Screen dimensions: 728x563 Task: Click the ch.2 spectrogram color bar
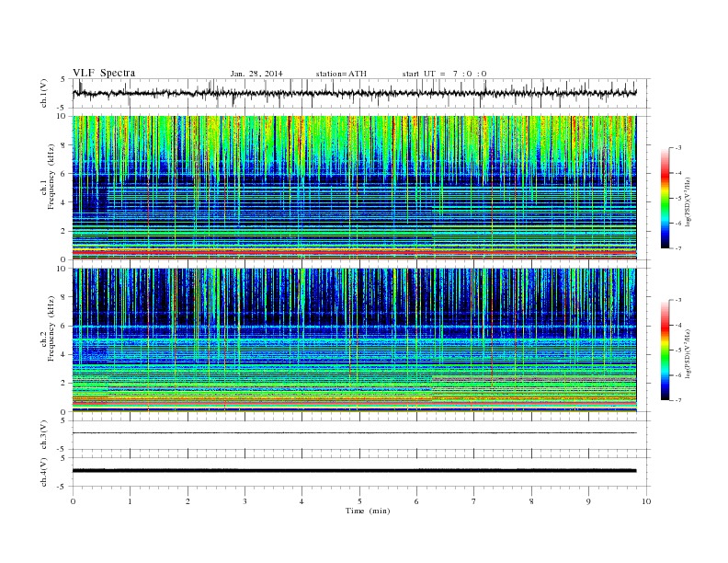click(x=665, y=350)
